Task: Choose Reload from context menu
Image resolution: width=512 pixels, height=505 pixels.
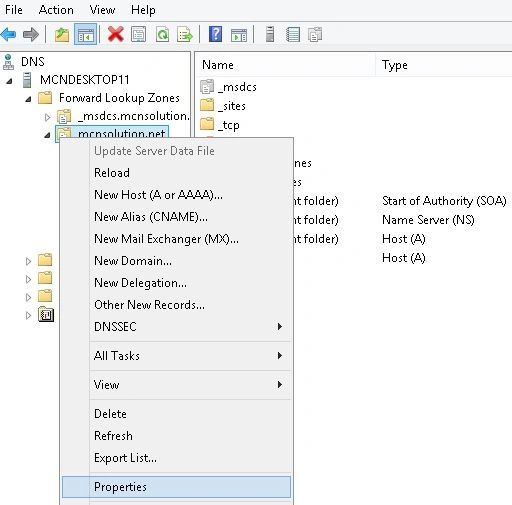Action: (x=176, y=173)
